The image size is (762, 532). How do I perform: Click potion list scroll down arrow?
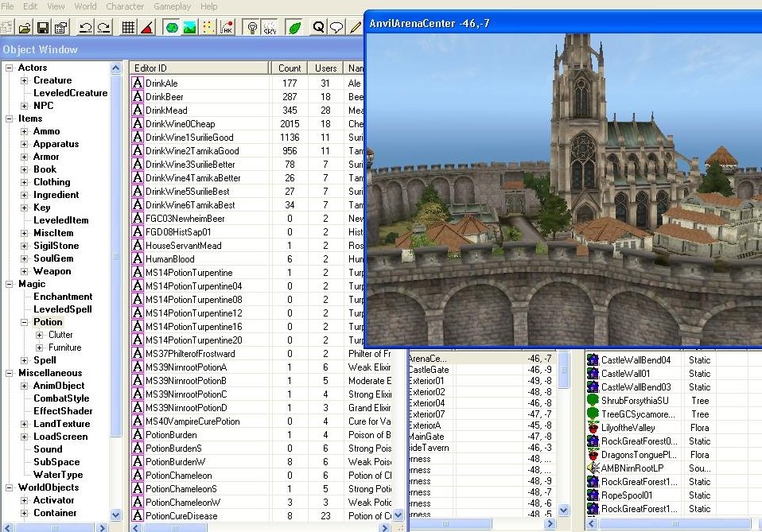398,515
